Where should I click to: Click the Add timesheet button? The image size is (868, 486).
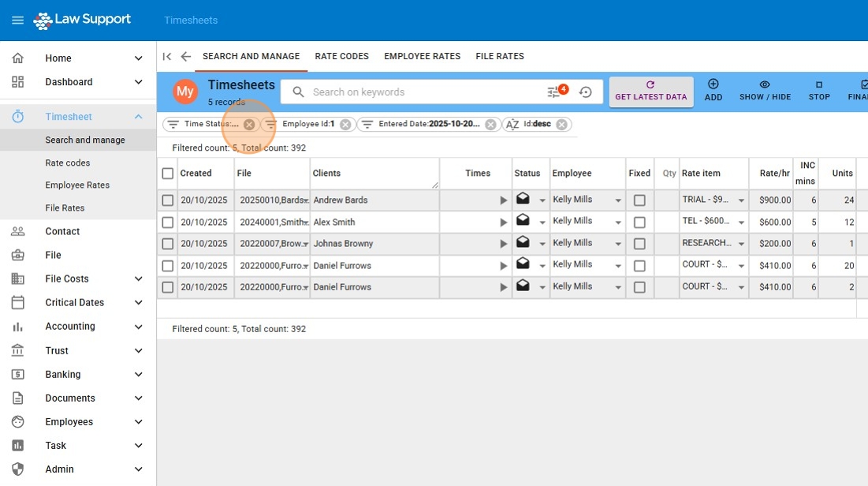point(713,90)
